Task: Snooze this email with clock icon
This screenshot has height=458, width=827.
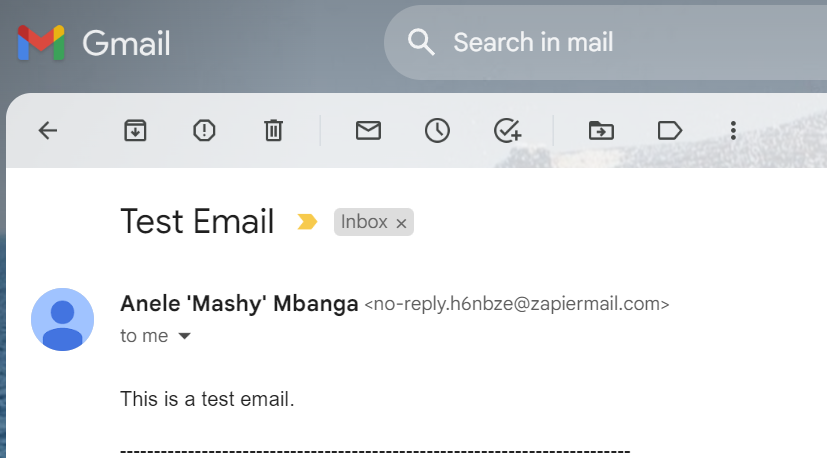Action: click(437, 130)
